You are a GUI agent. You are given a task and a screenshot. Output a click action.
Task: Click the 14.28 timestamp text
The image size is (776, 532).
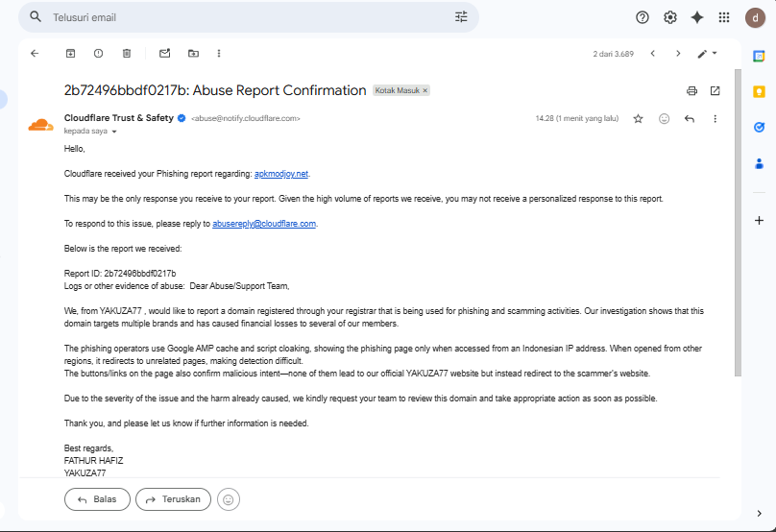pos(577,118)
